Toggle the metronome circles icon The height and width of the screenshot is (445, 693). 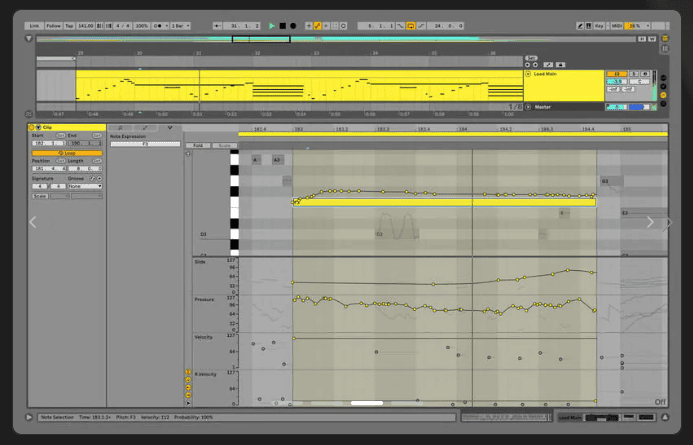coord(158,26)
